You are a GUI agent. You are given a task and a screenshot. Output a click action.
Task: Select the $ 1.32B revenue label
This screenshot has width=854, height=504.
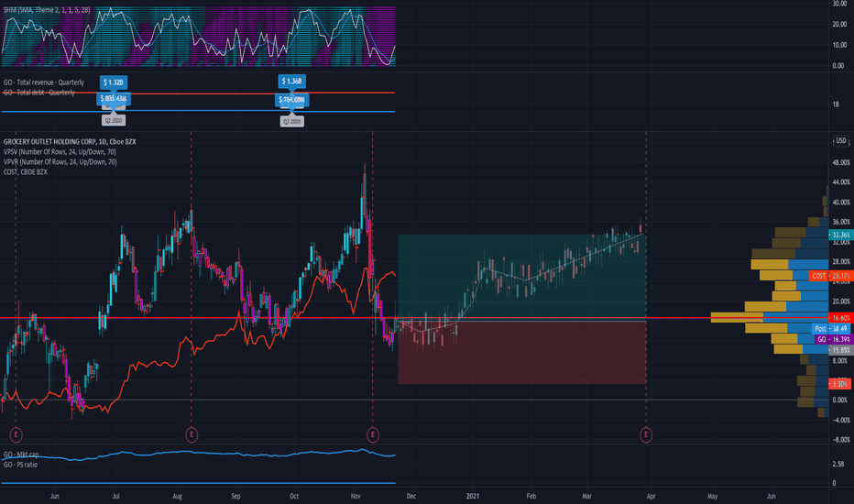(x=114, y=82)
